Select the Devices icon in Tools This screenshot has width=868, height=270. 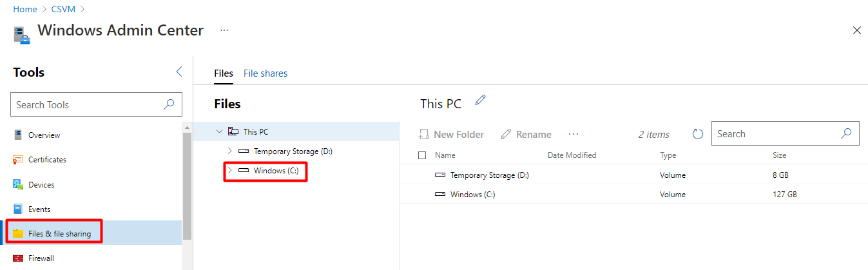18,184
